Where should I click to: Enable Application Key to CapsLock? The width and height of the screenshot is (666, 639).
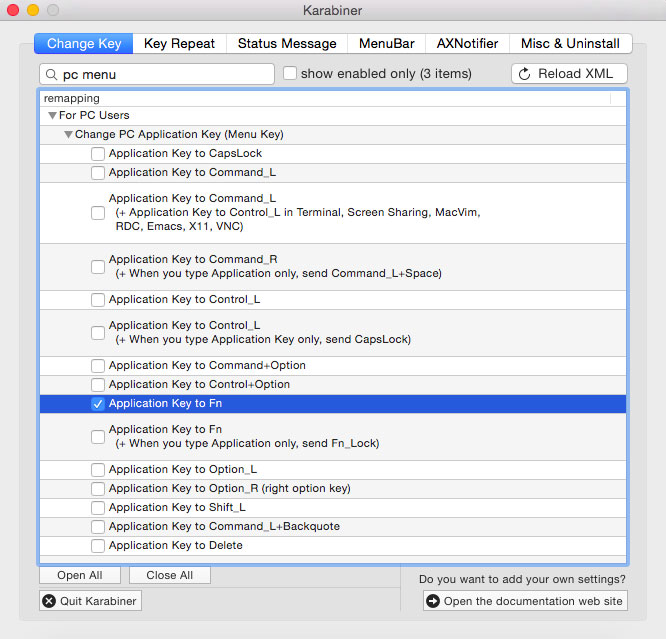(98, 153)
